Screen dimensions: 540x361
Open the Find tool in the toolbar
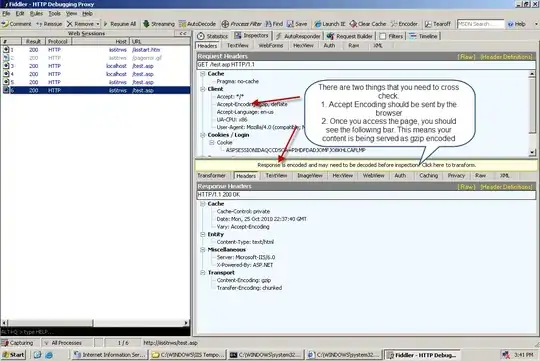click(x=274, y=24)
